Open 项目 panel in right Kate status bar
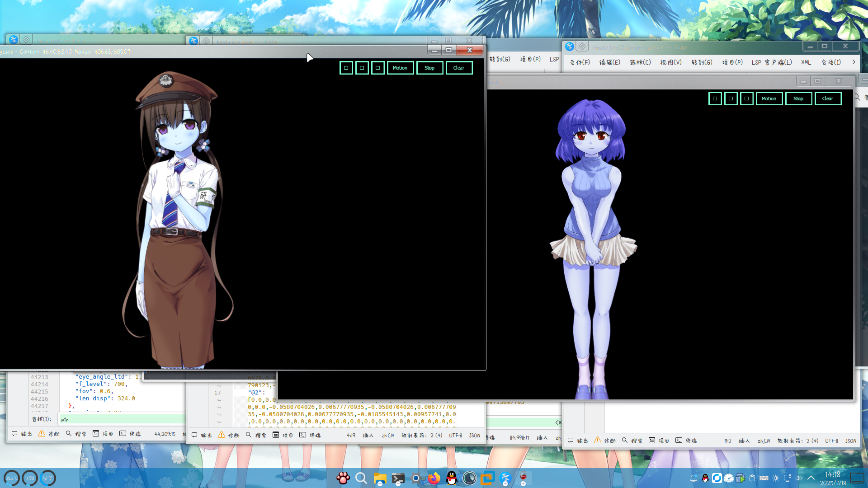Image resolution: width=868 pixels, height=488 pixels. (x=659, y=441)
